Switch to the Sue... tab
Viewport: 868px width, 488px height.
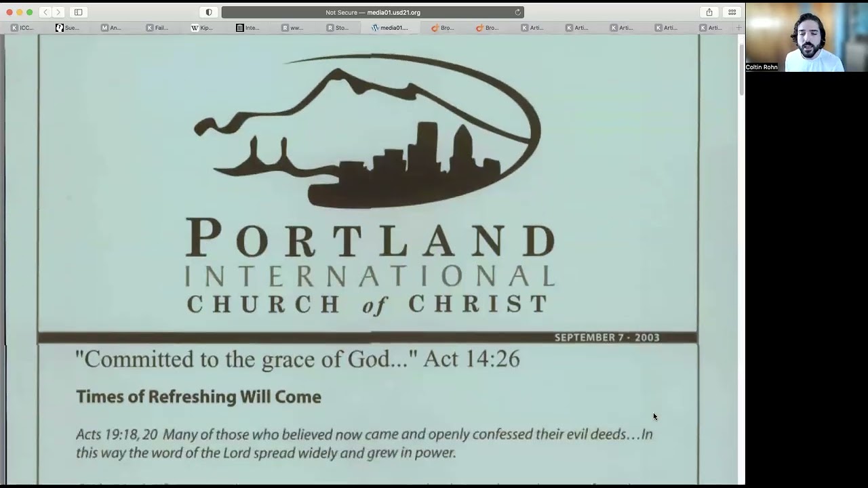[x=68, y=28]
